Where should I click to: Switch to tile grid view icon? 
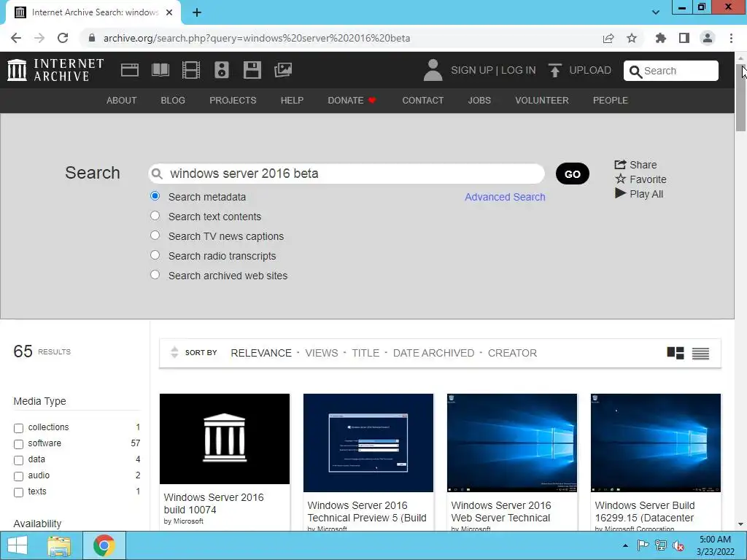[x=675, y=353]
